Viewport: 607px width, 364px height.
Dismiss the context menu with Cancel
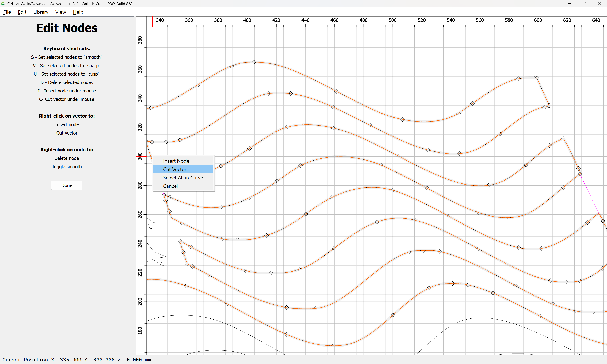170,186
